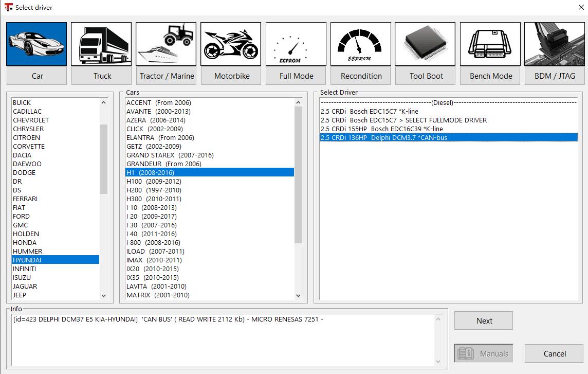Select CHEVROLET brand
The width and height of the screenshot is (588, 374).
(x=56, y=120)
